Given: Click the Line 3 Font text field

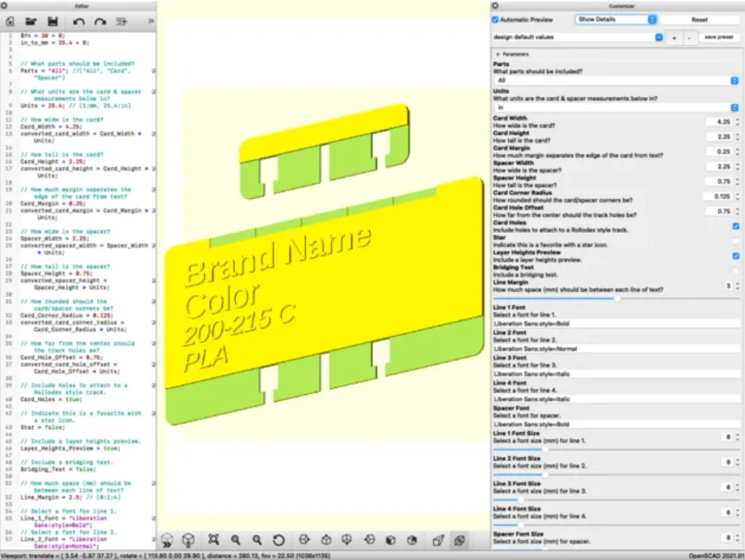Looking at the screenshot, I should tap(616, 374).
